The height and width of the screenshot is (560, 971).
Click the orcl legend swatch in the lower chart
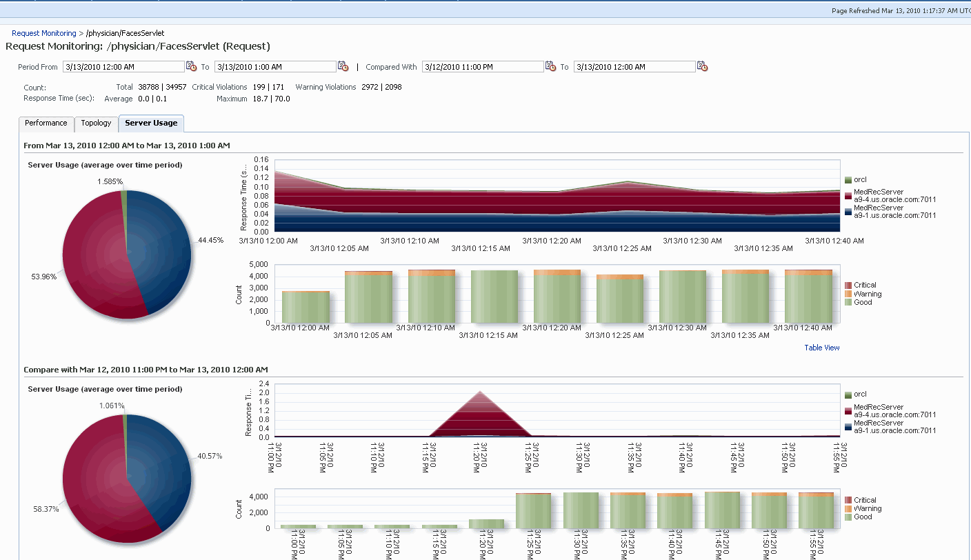click(x=848, y=395)
